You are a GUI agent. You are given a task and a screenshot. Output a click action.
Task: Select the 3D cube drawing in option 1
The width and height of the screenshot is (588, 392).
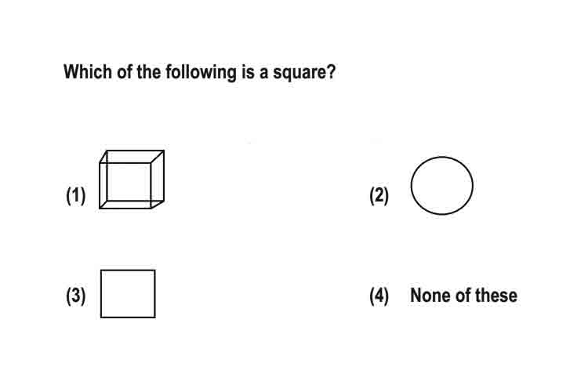132,180
